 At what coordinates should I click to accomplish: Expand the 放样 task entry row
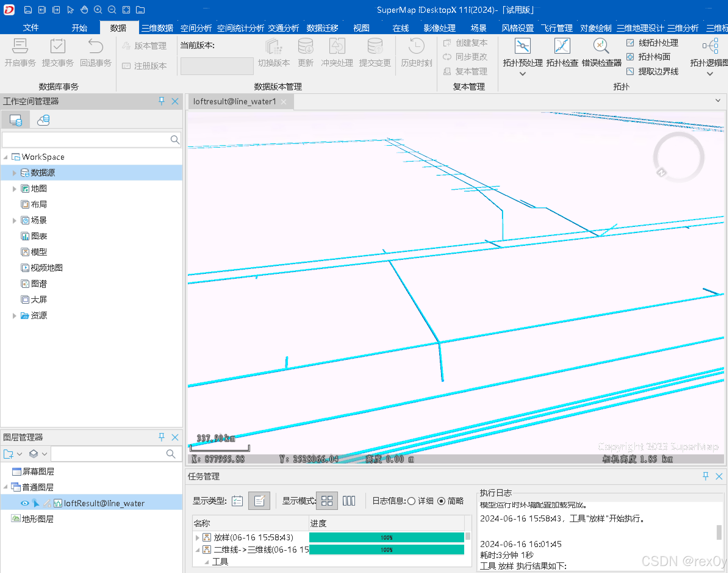click(x=197, y=537)
